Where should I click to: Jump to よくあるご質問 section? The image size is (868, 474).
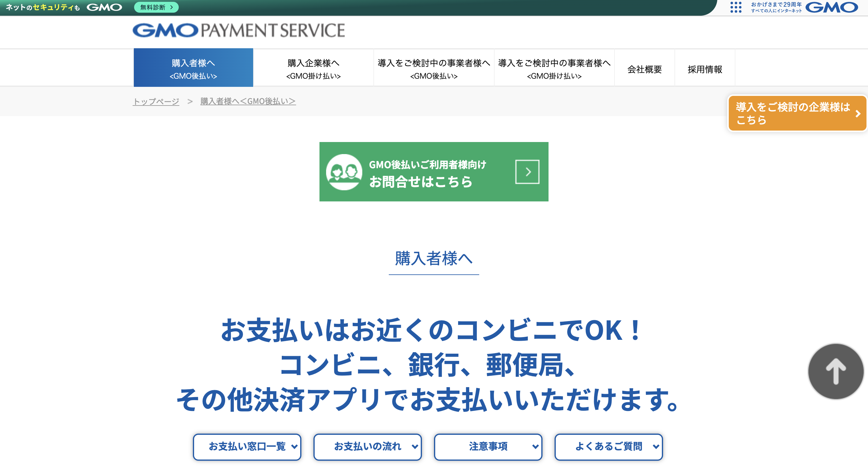click(609, 447)
